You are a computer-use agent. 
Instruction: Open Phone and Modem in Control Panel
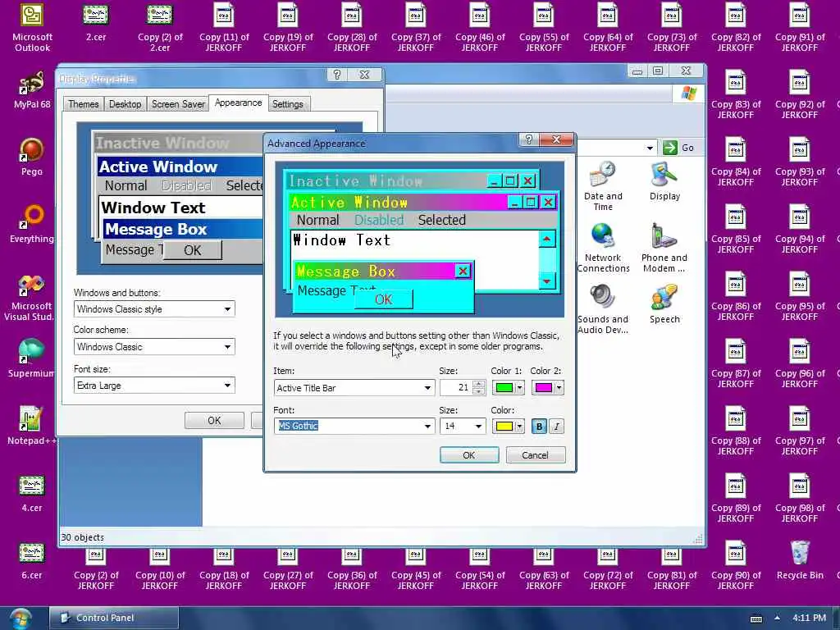coord(664,248)
